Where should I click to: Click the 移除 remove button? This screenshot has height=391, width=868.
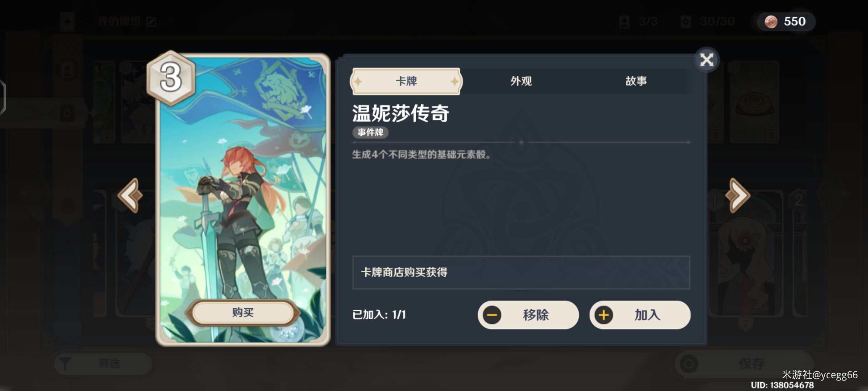[528, 315]
